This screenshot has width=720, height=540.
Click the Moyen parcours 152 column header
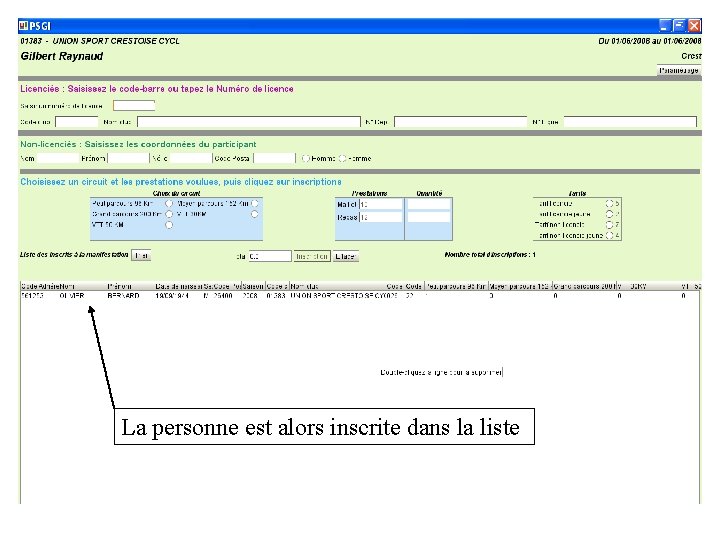[x=520, y=286]
